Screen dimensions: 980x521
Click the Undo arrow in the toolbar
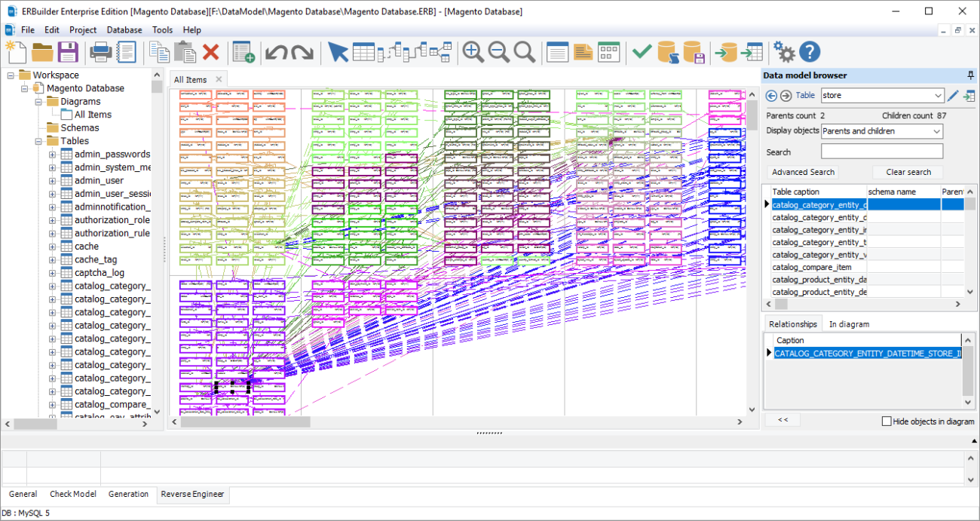[x=277, y=52]
